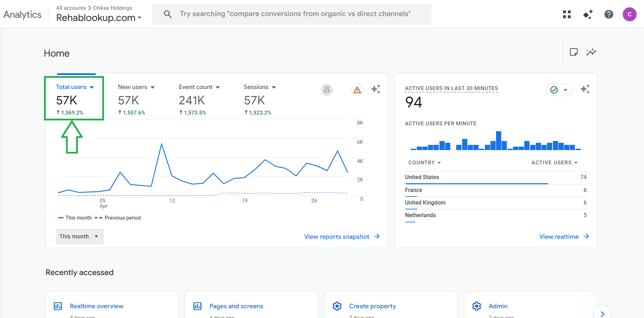Expand the Total users metric dropdown
The width and height of the screenshot is (644, 318).
click(x=92, y=87)
